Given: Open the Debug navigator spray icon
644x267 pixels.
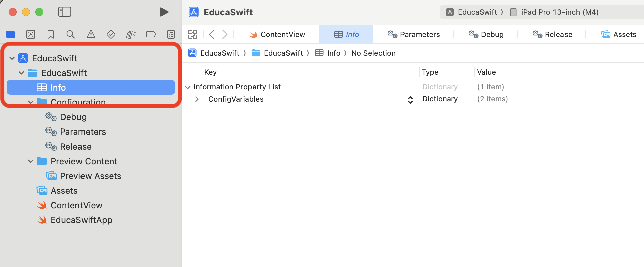Looking at the screenshot, I should click(131, 34).
